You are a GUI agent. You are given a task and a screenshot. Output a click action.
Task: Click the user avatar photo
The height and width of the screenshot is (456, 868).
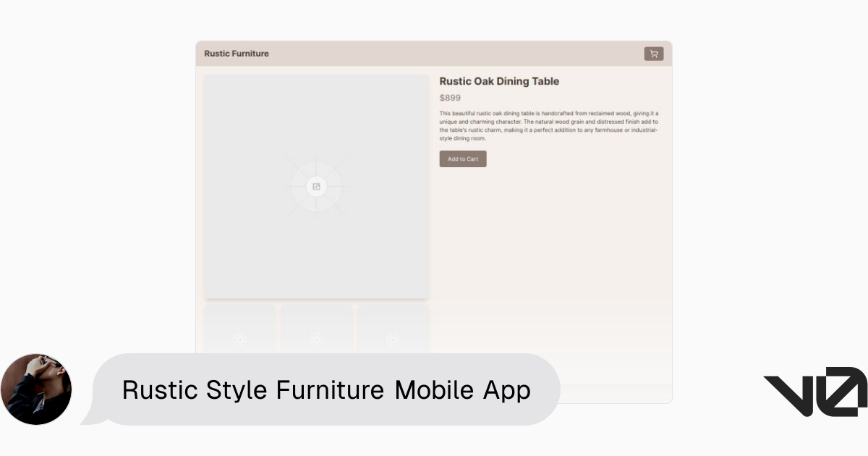click(x=36, y=389)
